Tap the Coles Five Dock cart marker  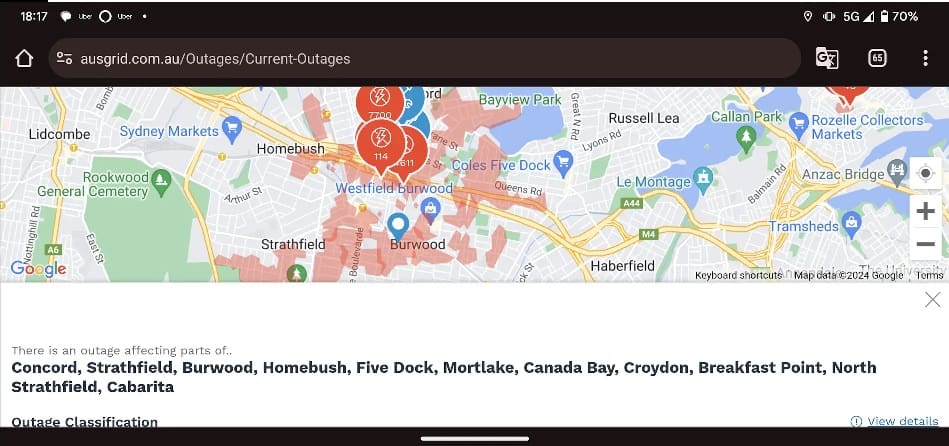pos(563,163)
